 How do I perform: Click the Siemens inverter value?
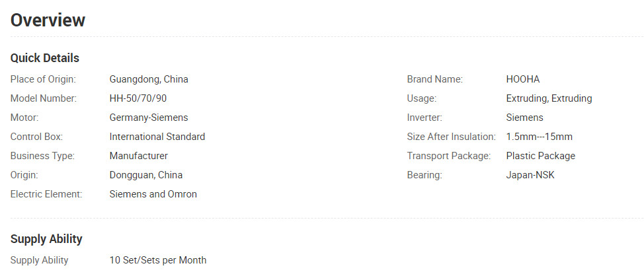(524, 118)
